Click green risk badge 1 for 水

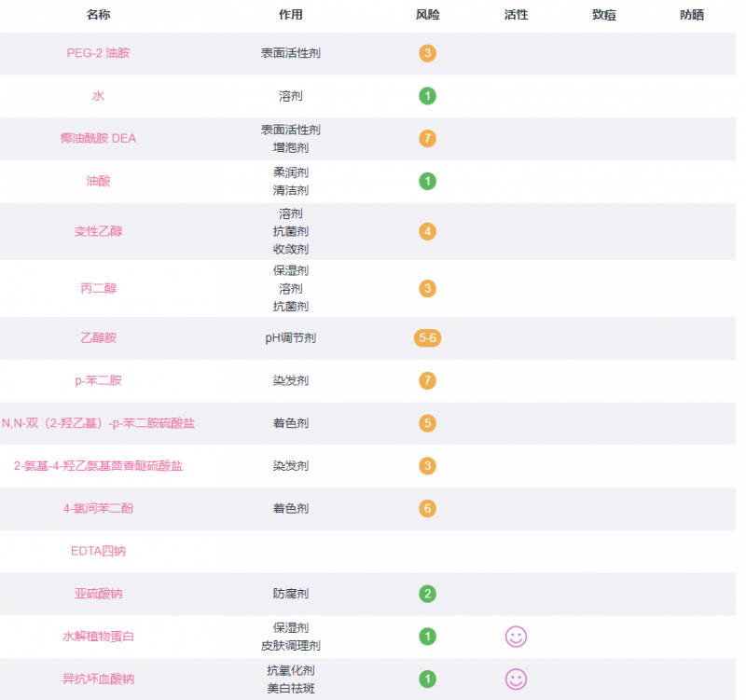427,96
